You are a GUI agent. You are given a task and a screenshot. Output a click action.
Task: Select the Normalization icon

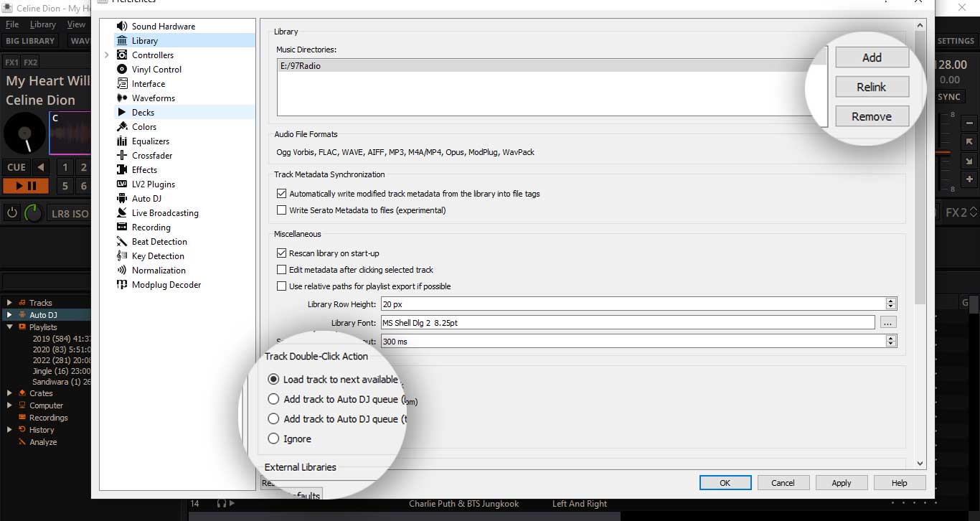122,271
